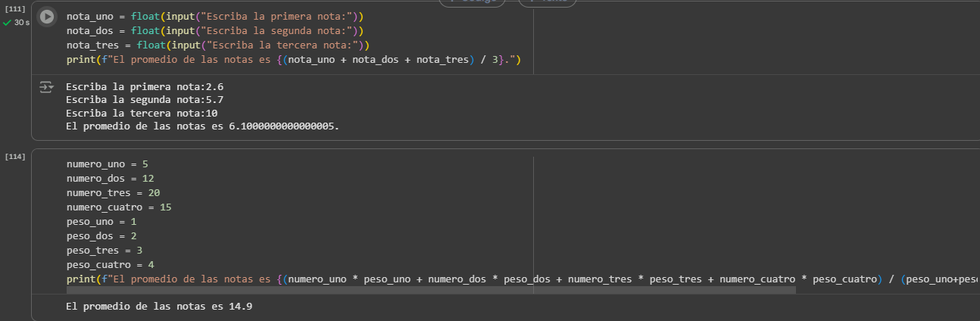Click the [114] execution count label
The image size is (980, 321).
(15, 156)
